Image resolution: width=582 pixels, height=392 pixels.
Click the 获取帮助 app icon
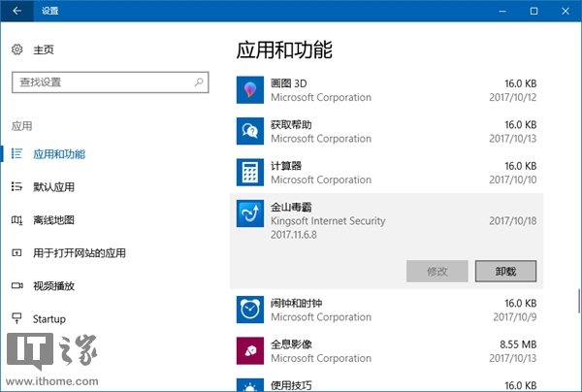[x=250, y=131]
